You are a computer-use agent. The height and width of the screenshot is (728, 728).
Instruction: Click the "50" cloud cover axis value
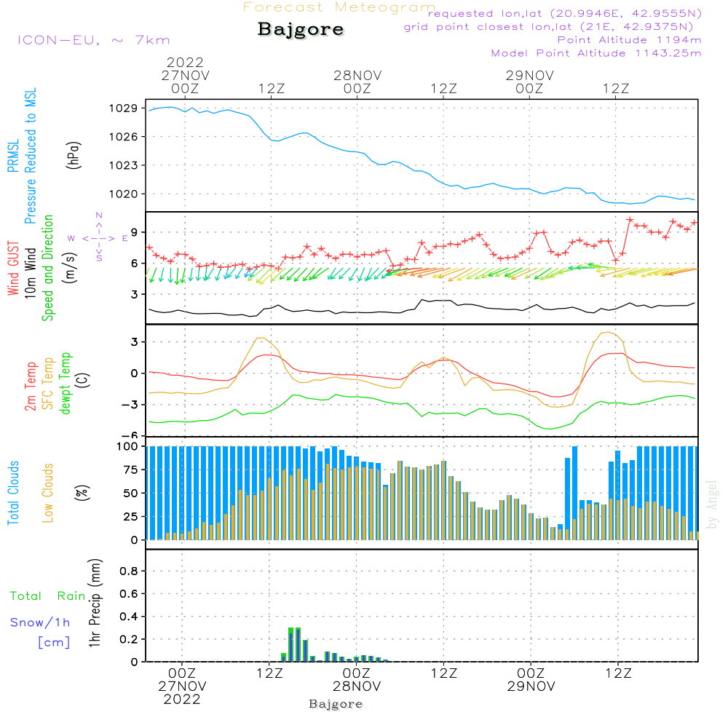tap(131, 494)
